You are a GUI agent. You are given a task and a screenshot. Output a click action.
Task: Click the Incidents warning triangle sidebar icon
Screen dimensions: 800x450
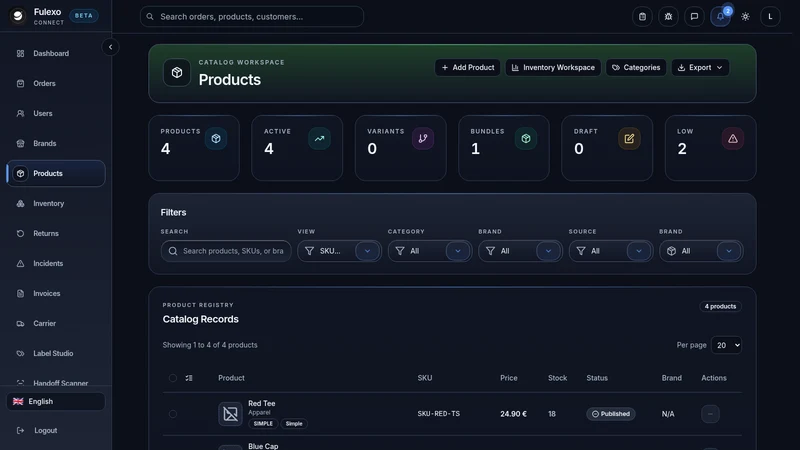20,263
